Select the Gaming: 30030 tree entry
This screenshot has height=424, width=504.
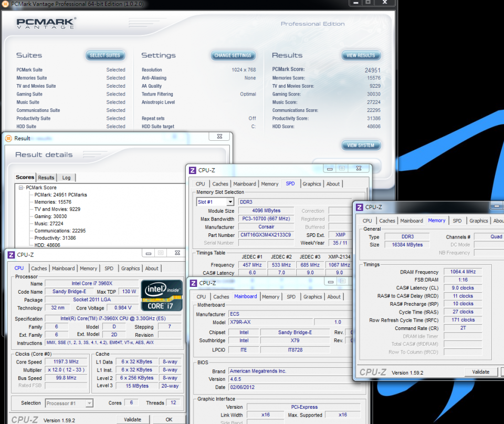[x=50, y=216]
